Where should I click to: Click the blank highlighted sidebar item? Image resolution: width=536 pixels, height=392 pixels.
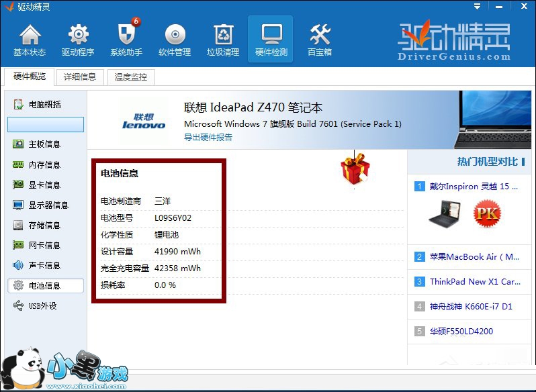[46, 124]
